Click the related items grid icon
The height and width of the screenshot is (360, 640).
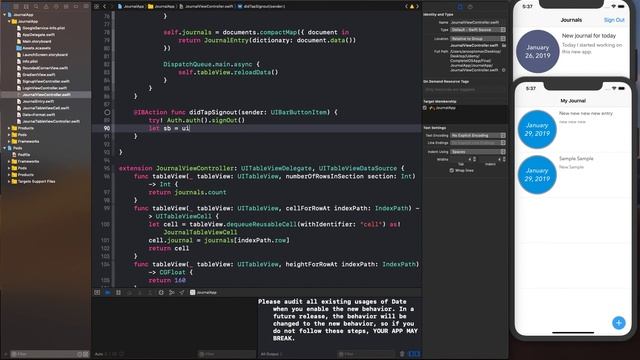97,7
